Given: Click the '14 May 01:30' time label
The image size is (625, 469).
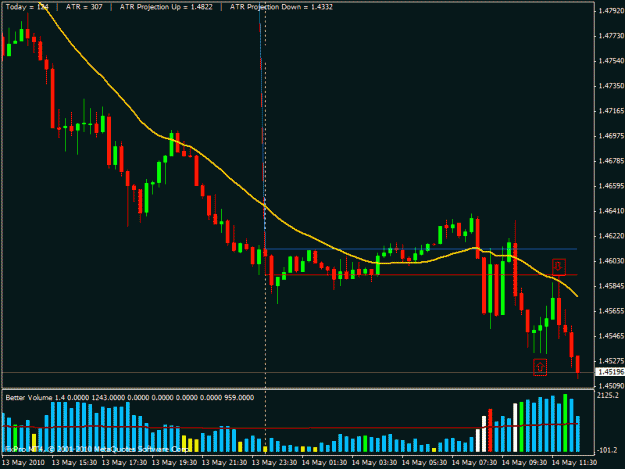Looking at the screenshot, I should [324, 463].
